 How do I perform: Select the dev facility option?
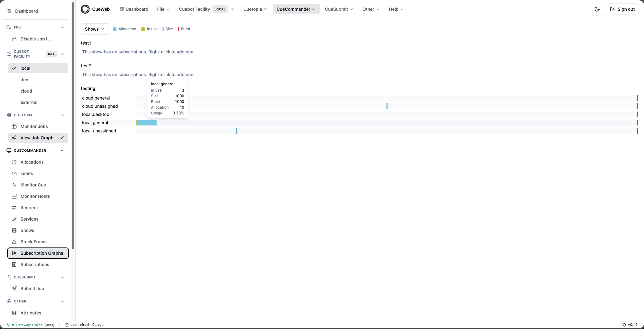pos(38,80)
